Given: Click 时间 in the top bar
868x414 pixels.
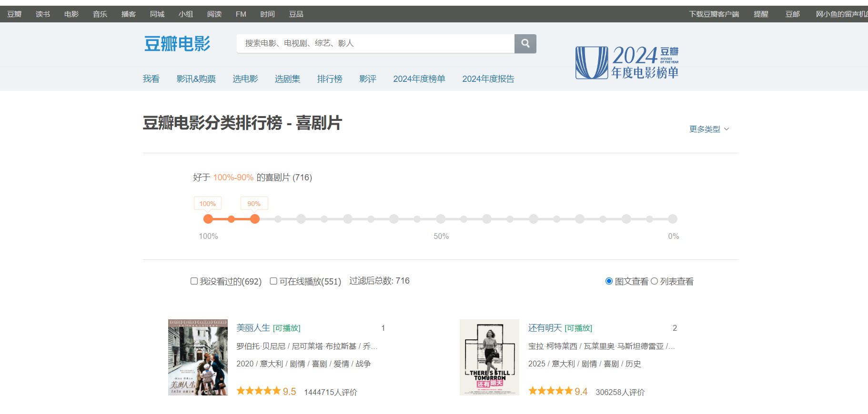Looking at the screenshot, I should point(268,14).
